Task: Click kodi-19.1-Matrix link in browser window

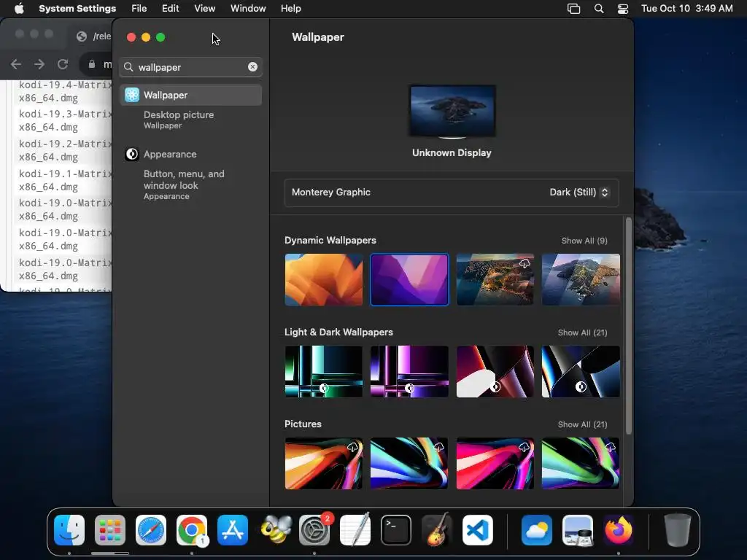Action: [64, 180]
